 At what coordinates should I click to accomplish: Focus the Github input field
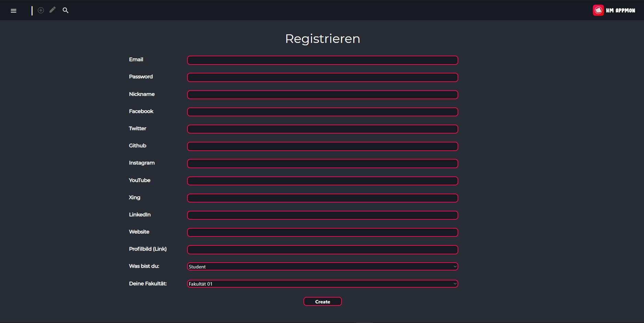pos(323,146)
